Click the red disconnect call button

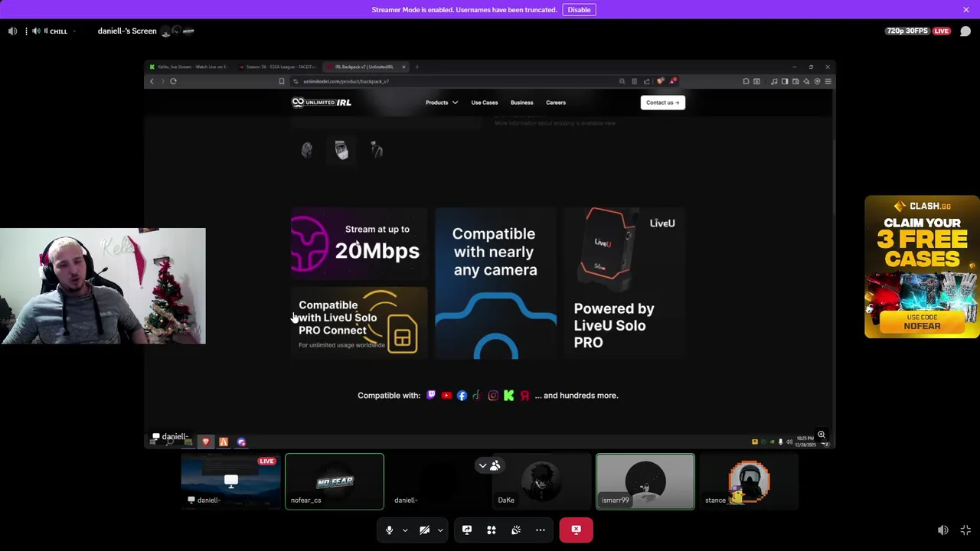(x=576, y=530)
